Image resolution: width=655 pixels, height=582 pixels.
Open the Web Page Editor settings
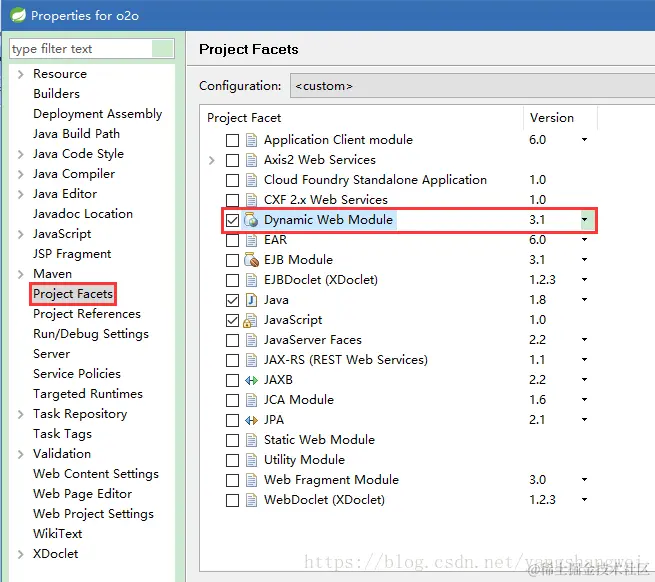[x=82, y=494]
